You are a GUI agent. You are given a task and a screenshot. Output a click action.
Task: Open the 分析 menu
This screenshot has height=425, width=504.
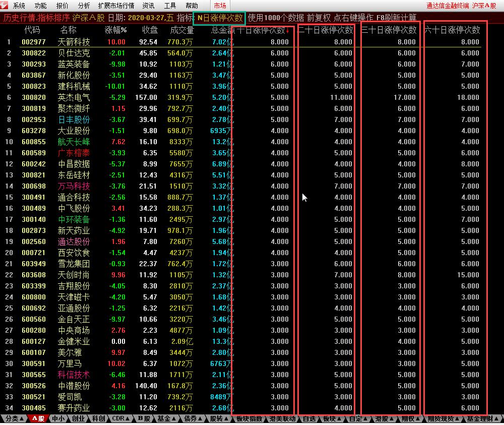tap(84, 6)
